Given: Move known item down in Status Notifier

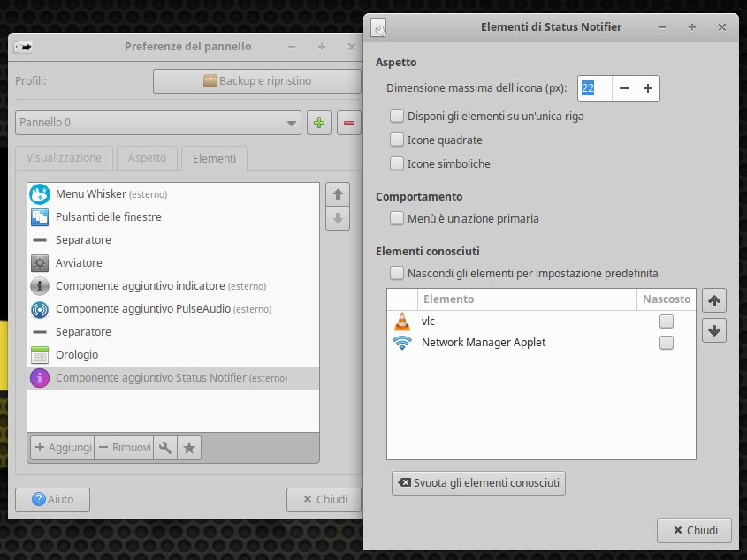Looking at the screenshot, I should point(713,330).
